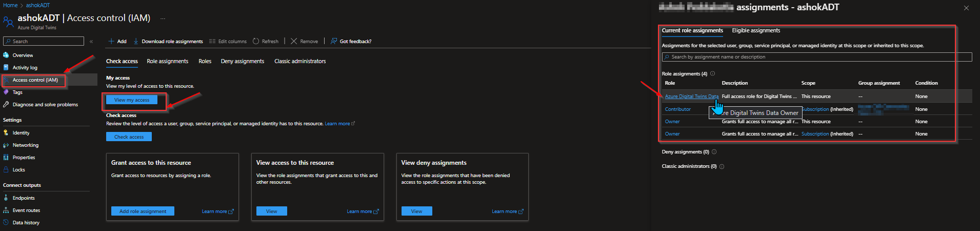The image size is (980, 231).
Task: Switch to the Role assignments tab
Action: 168,61
